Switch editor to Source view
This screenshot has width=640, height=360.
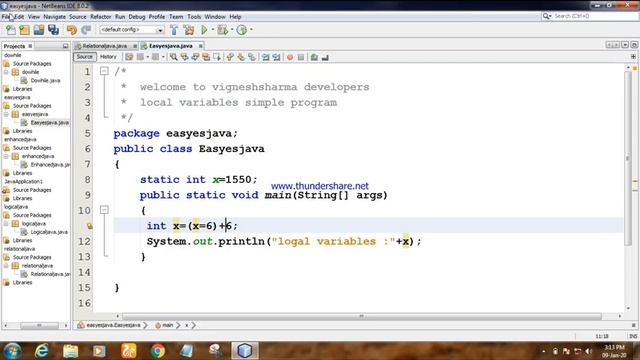pyautogui.click(x=84, y=57)
